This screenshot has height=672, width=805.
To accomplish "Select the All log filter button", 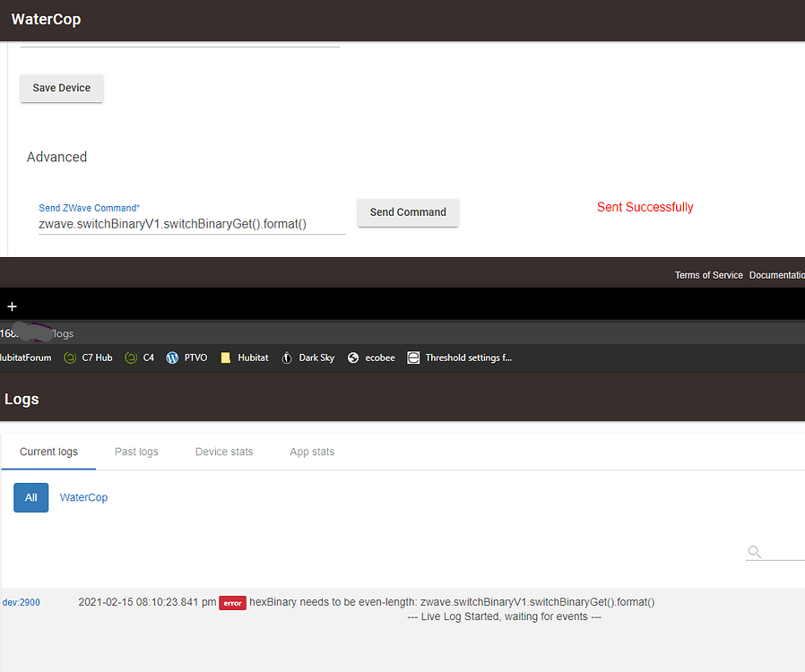I will click(31, 497).
